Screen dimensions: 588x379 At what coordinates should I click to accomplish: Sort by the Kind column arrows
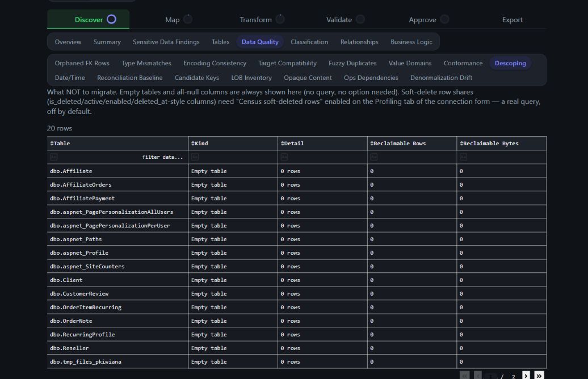193,143
